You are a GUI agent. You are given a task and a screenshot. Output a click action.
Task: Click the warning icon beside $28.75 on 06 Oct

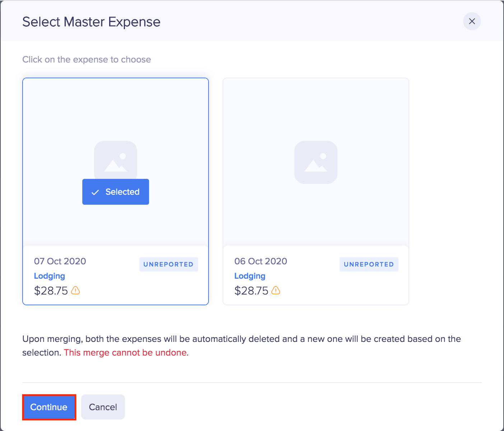(x=276, y=291)
